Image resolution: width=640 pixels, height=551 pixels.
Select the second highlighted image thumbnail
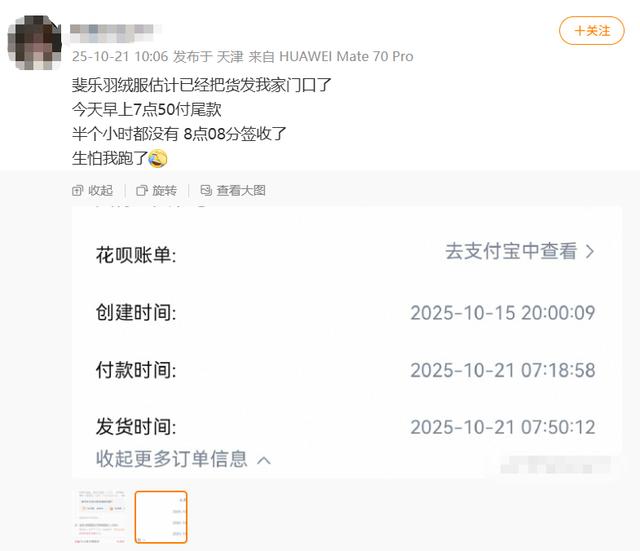click(x=161, y=517)
